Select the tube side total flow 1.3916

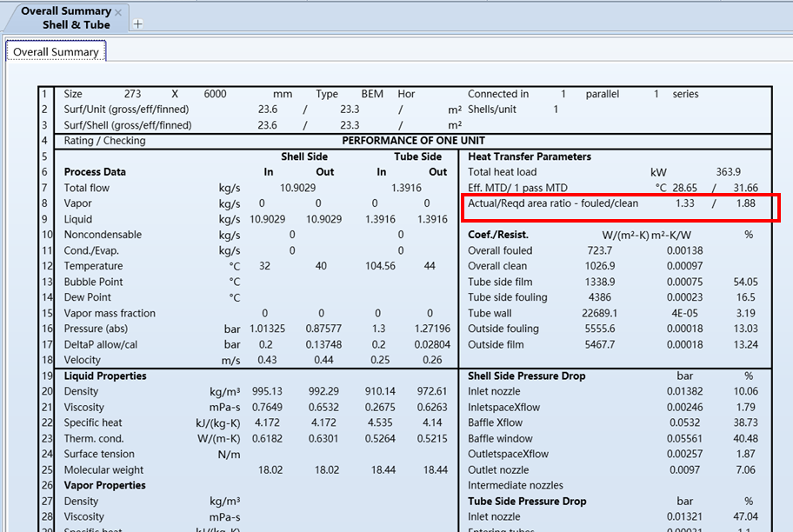(406, 188)
